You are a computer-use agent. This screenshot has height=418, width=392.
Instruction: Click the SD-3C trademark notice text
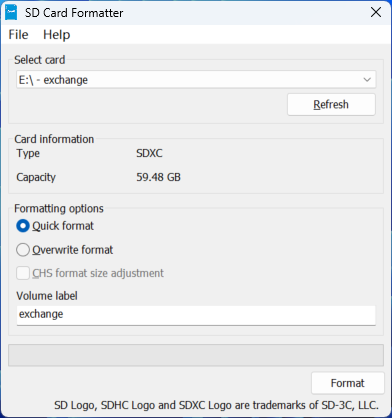point(216,405)
